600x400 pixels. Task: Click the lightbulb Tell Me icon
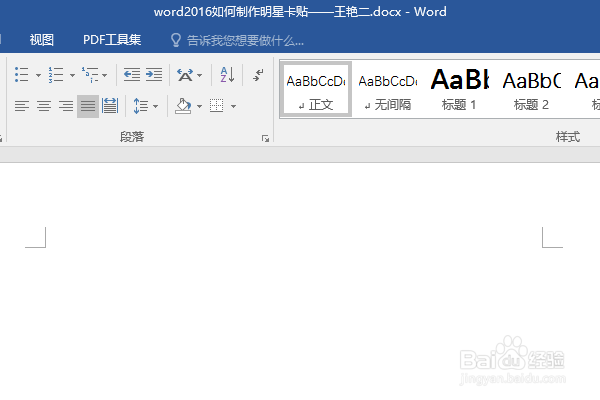coord(176,40)
